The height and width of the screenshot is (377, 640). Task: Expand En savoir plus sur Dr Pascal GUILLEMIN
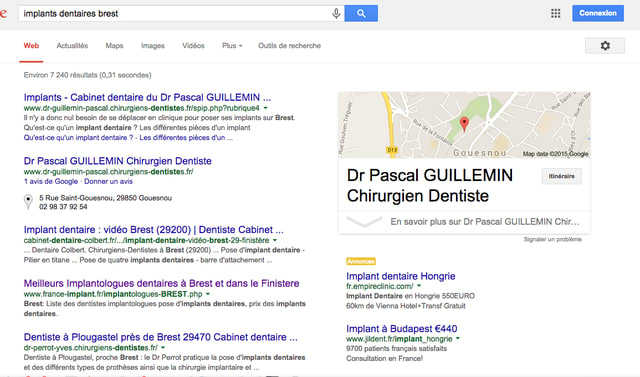(464, 222)
